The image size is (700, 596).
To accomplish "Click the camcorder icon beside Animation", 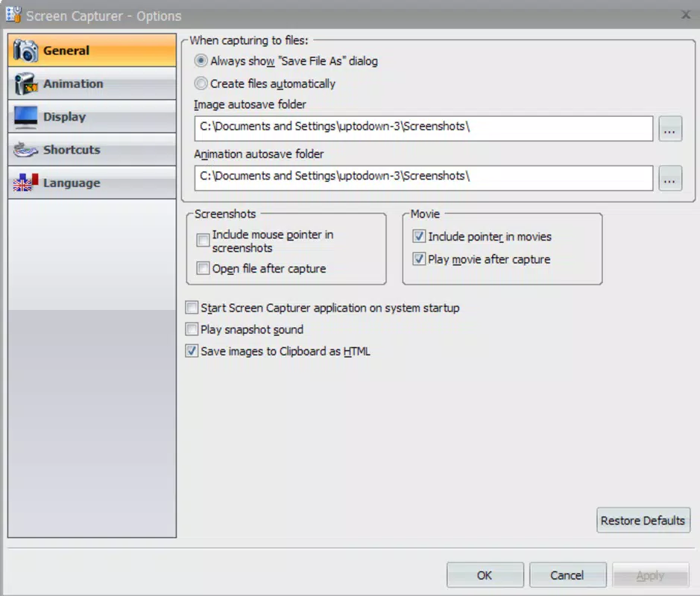I will tap(25, 83).
